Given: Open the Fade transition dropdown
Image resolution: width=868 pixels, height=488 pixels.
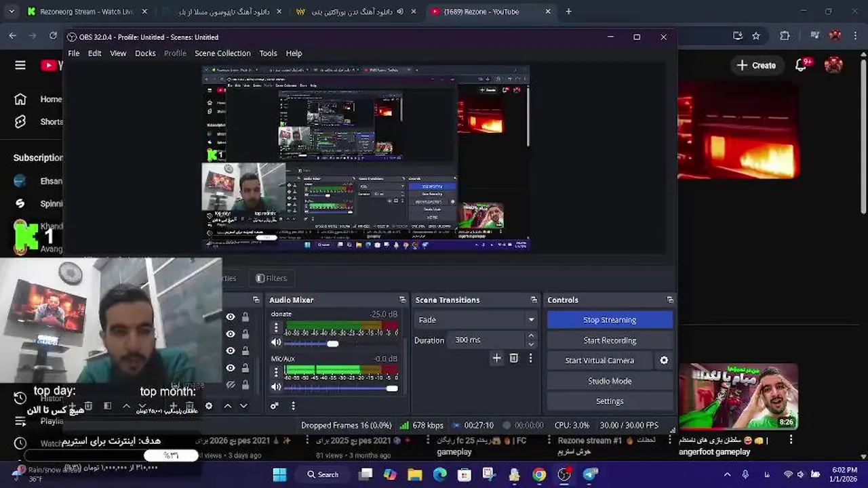Looking at the screenshot, I should [x=475, y=320].
